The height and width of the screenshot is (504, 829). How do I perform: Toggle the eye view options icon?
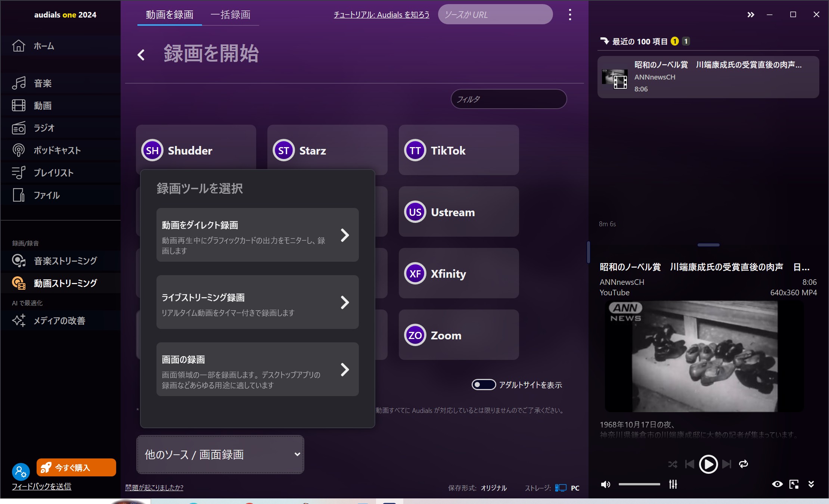pos(777,484)
